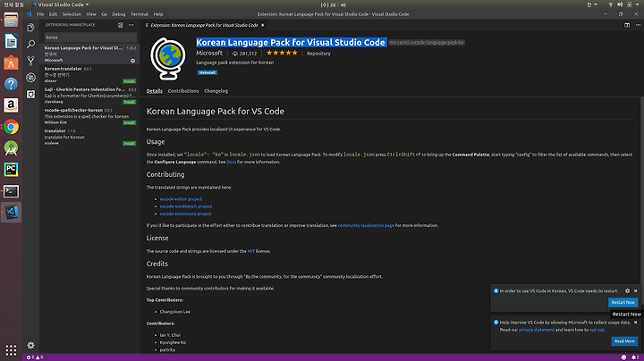The image size is (644, 361).
Task: Open Help from the dock
Action: click(x=11, y=84)
